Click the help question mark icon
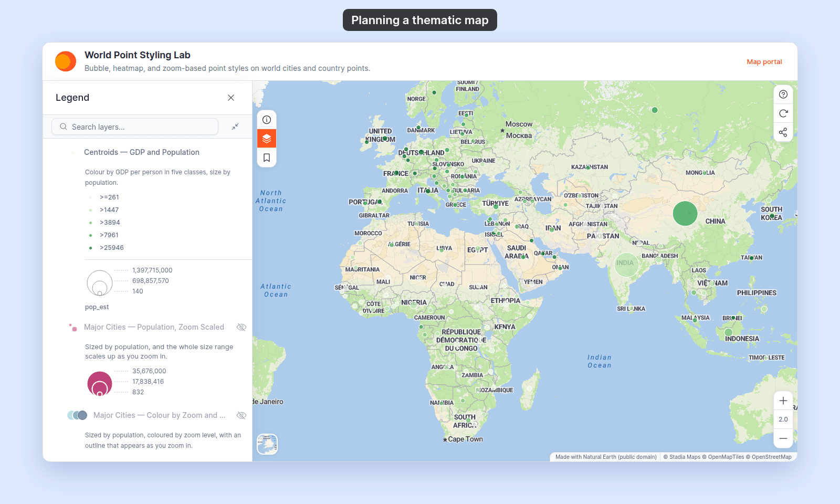 [x=783, y=94]
